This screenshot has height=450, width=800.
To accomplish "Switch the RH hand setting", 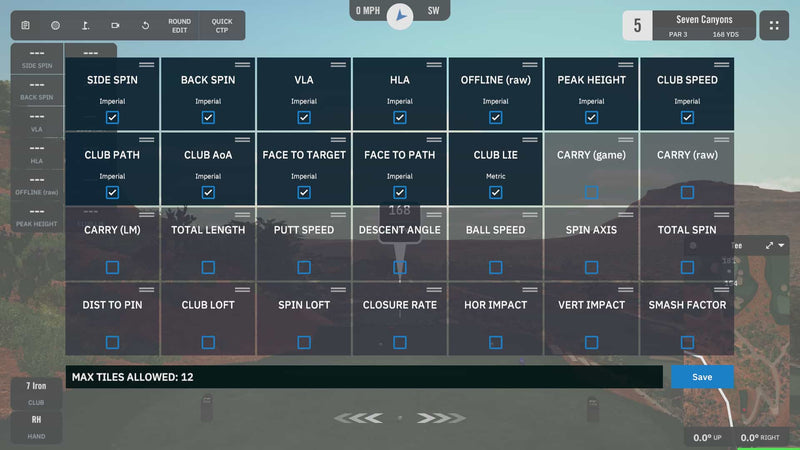I will click(36, 427).
